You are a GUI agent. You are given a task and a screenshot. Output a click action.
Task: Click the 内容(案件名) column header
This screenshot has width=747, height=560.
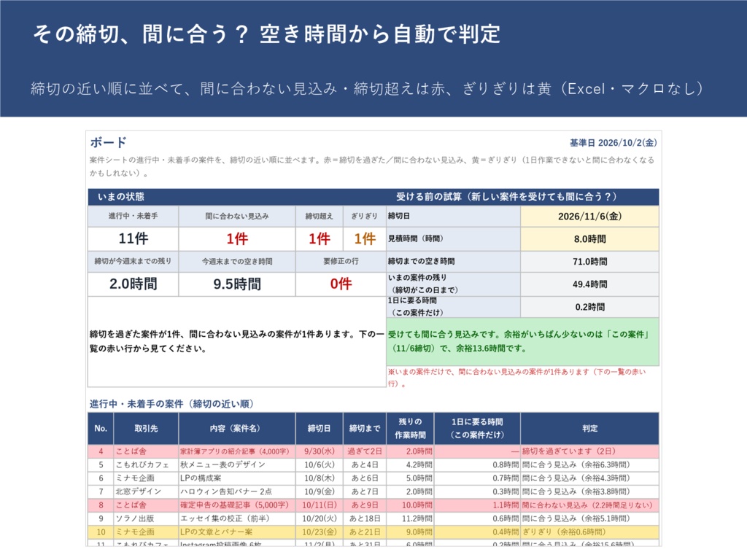point(237,429)
